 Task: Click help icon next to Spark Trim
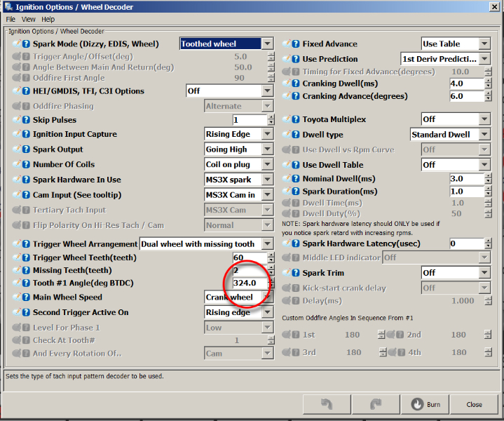(x=296, y=272)
